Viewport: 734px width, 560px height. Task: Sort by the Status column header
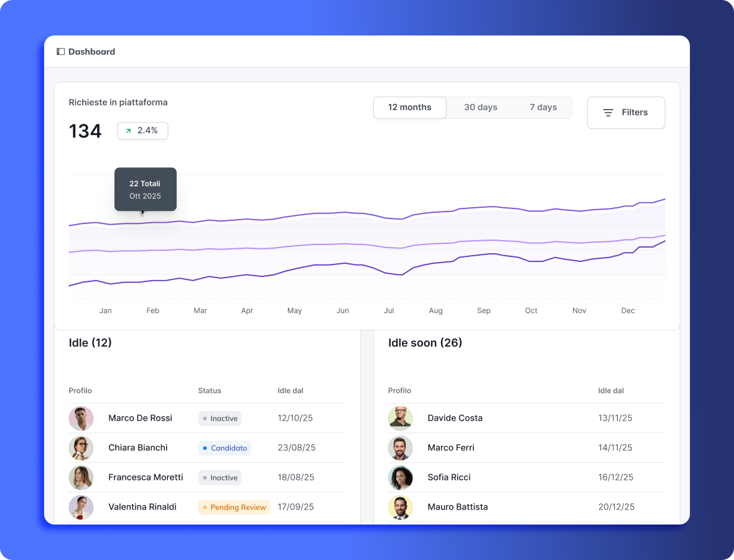click(210, 391)
